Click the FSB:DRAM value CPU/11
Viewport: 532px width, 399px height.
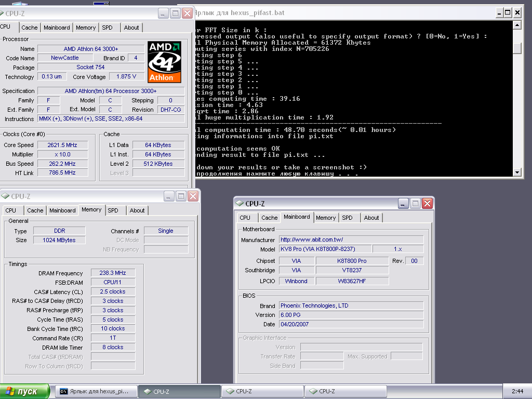coord(113,282)
